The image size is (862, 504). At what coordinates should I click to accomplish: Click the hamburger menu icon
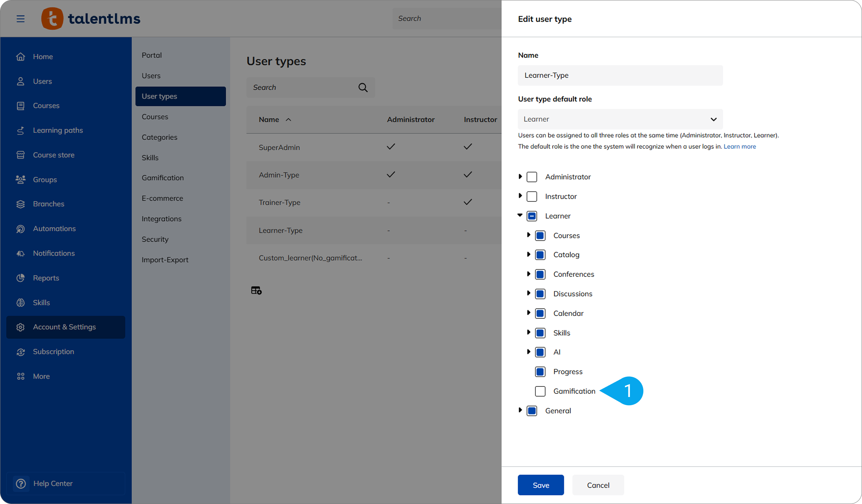coord(21,19)
